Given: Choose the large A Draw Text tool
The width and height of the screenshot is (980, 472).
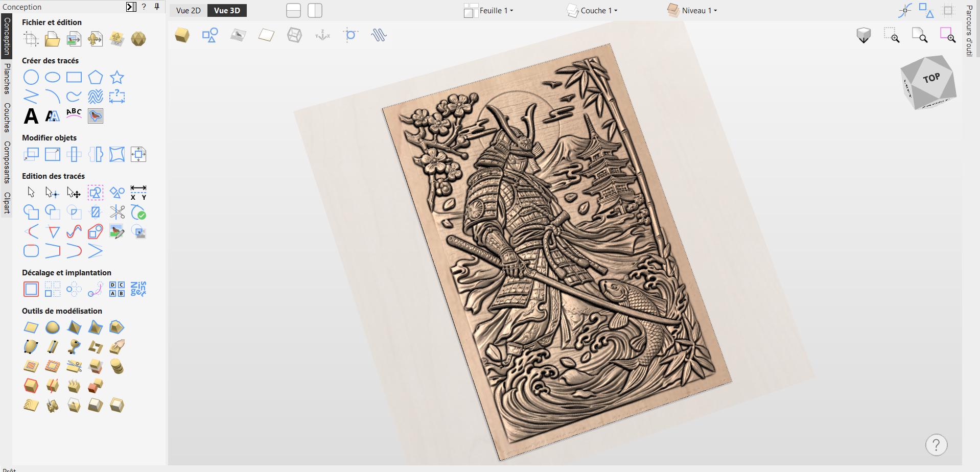Looking at the screenshot, I should coord(31,116).
